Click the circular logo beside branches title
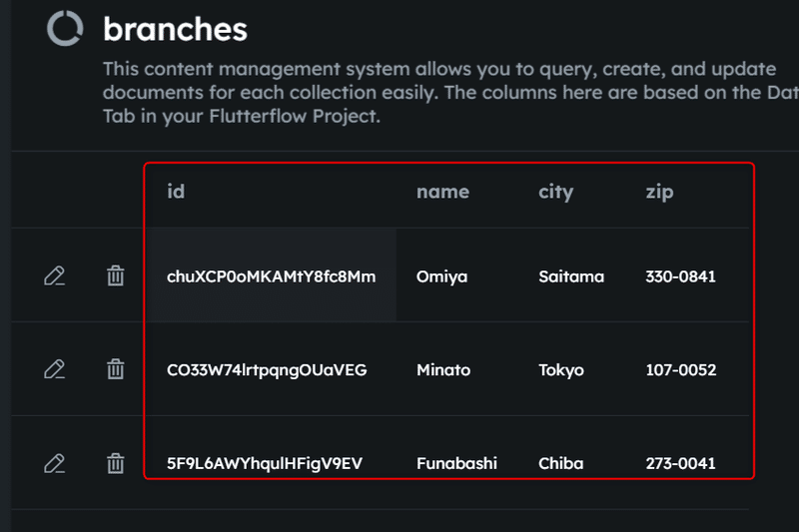 (x=65, y=29)
